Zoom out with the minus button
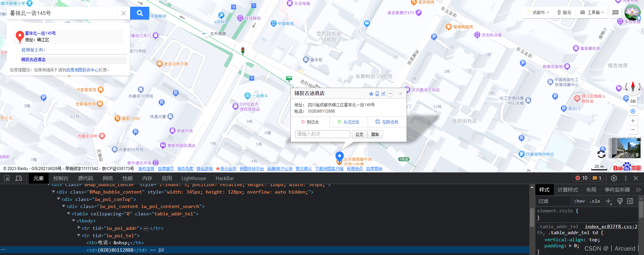The height and width of the screenshot is (255, 644). [633, 130]
